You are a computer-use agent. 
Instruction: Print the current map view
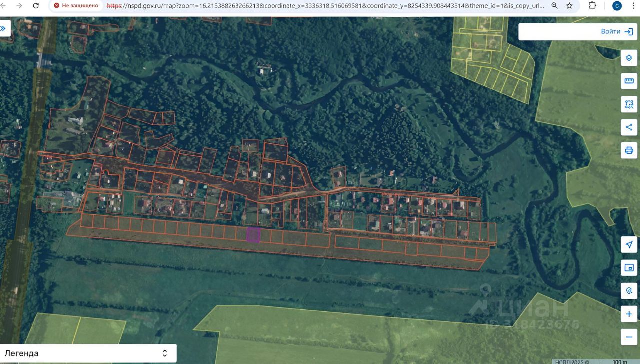629,150
